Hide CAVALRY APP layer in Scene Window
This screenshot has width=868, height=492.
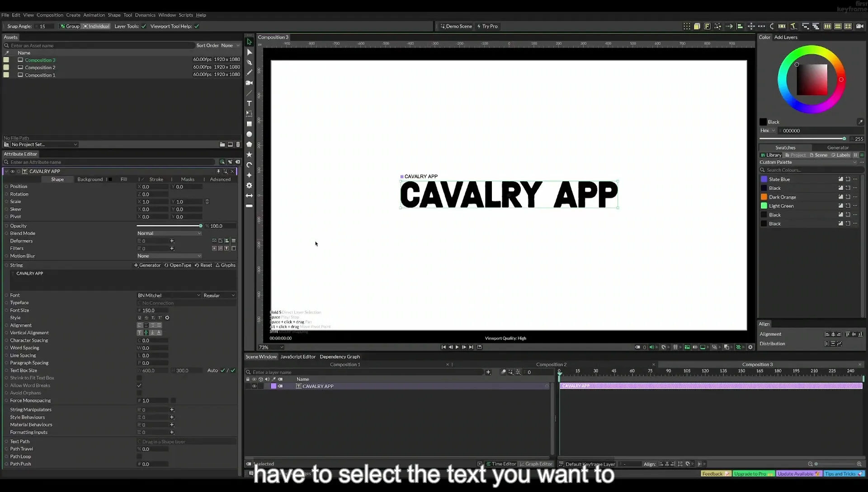pos(254,386)
